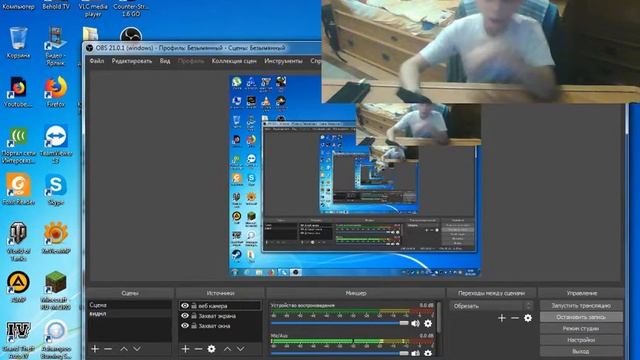Open Firefox desktop shortcut
The height and width of the screenshot is (360, 640).
click(56, 91)
